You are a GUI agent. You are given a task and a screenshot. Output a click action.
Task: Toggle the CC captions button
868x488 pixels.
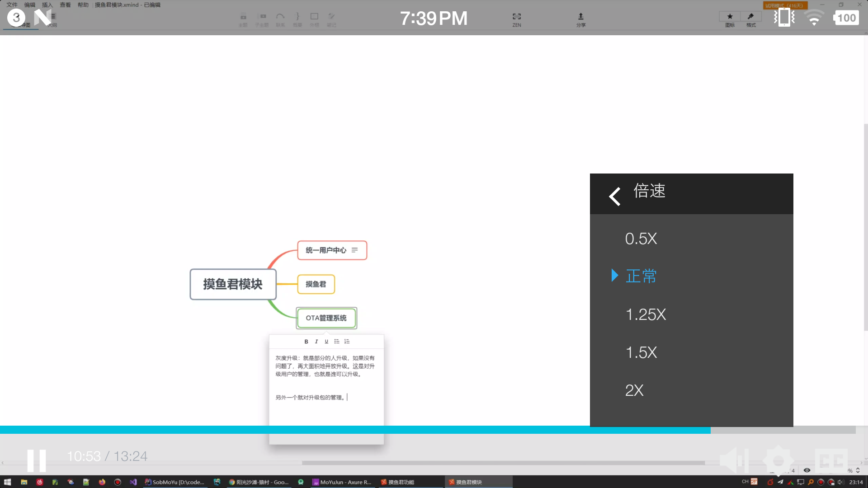[x=831, y=460]
